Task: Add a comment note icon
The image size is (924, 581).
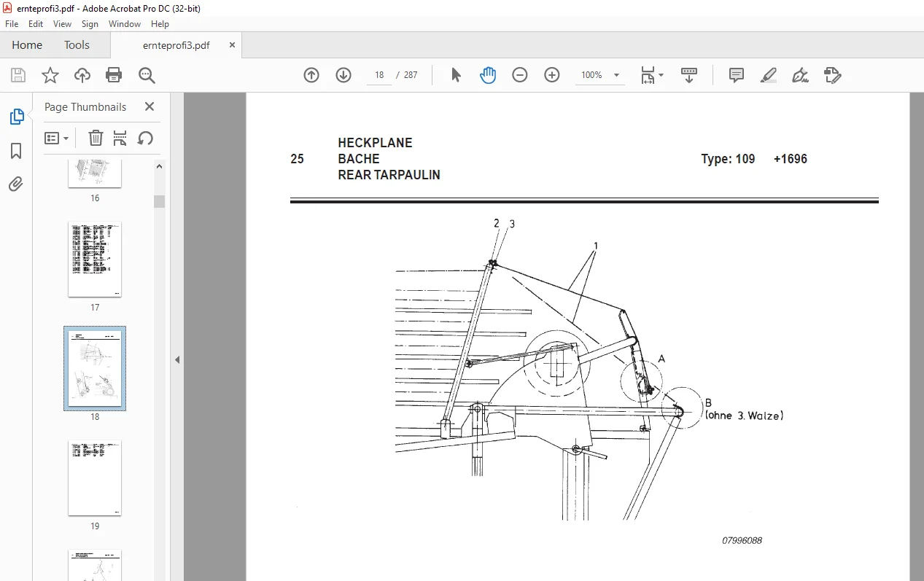Action: click(x=737, y=75)
